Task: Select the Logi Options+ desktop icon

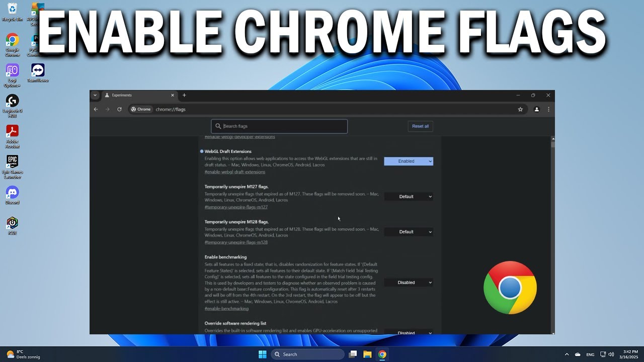Action: pyautogui.click(x=12, y=75)
